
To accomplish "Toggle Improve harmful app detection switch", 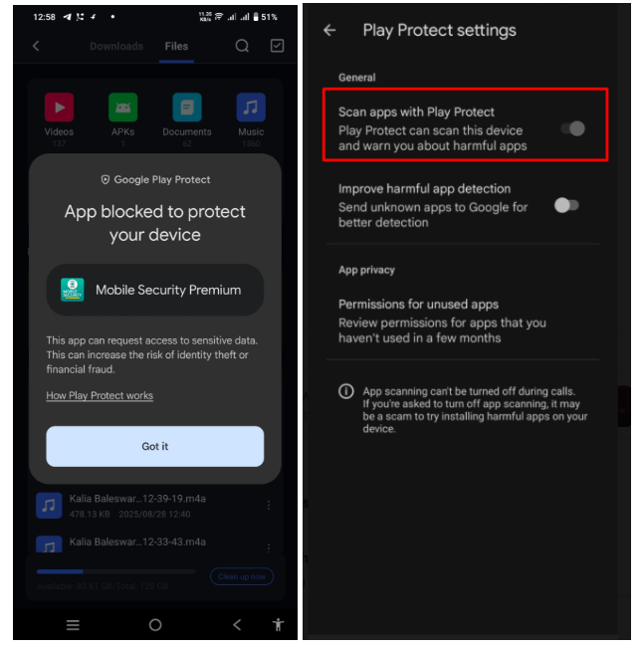I will click(566, 205).
